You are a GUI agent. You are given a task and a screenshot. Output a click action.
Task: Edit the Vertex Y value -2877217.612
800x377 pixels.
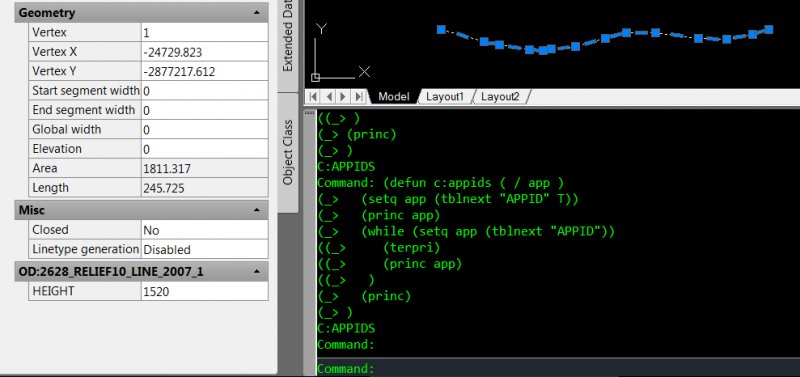coord(204,71)
